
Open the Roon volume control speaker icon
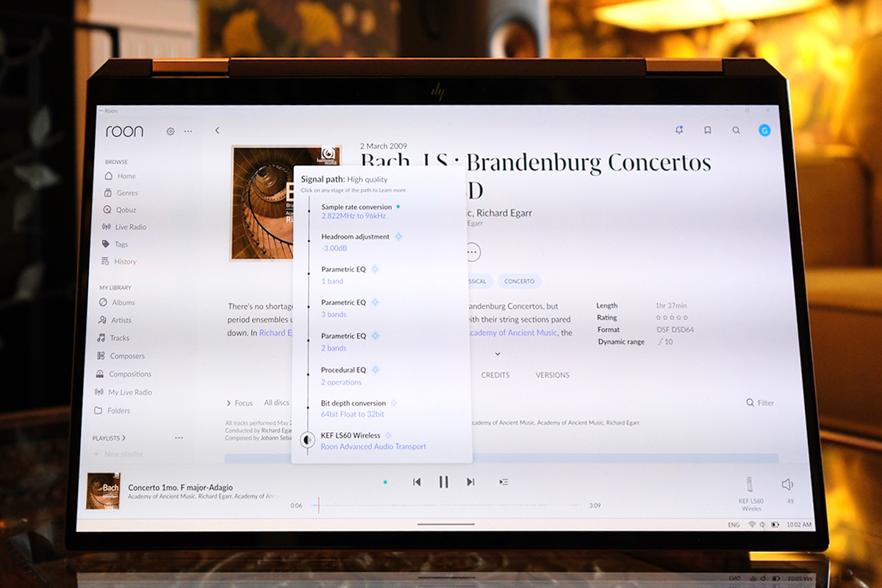[787, 484]
